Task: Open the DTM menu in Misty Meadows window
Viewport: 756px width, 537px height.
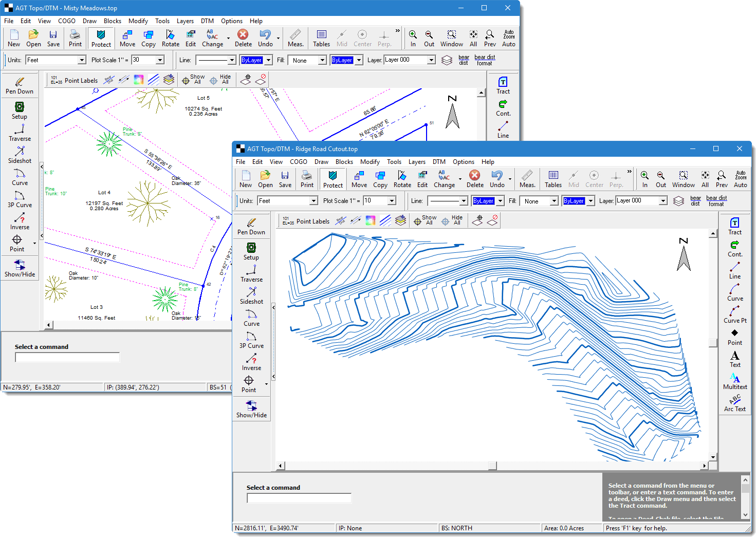Action: [207, 21]
